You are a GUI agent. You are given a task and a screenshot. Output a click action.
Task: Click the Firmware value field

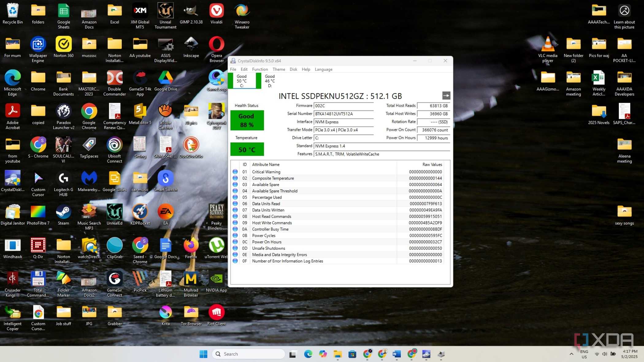click(x=343, y=106)
